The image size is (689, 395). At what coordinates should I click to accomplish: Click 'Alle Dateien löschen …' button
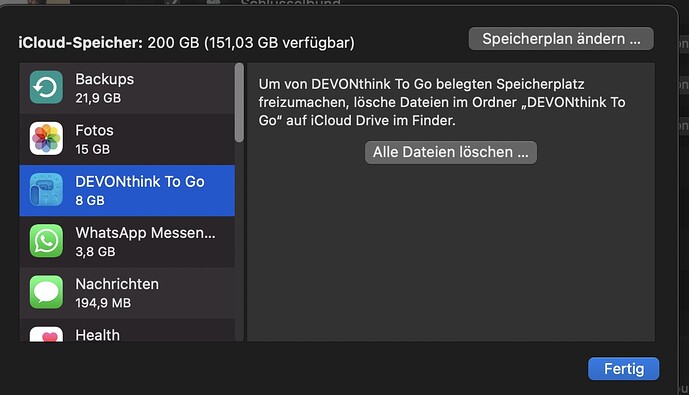pyautogui.click(x=450, y=152)
